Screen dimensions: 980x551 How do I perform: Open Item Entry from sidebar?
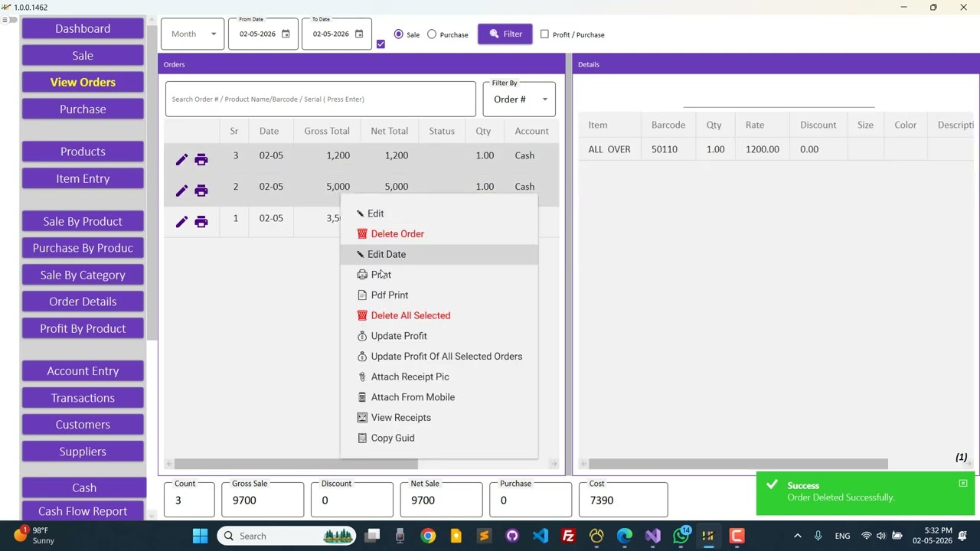(x=83, y=178)
